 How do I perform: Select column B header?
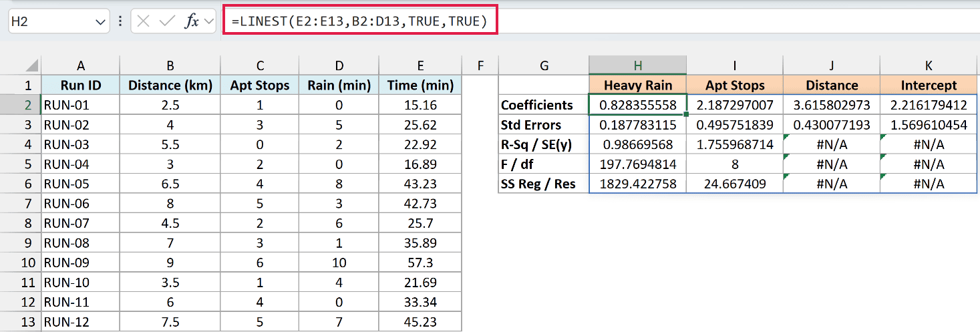click(x=170, y=65)
